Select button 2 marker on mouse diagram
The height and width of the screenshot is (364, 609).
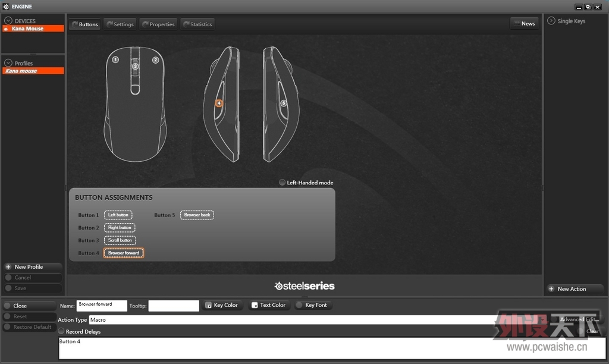click(155, 60)
